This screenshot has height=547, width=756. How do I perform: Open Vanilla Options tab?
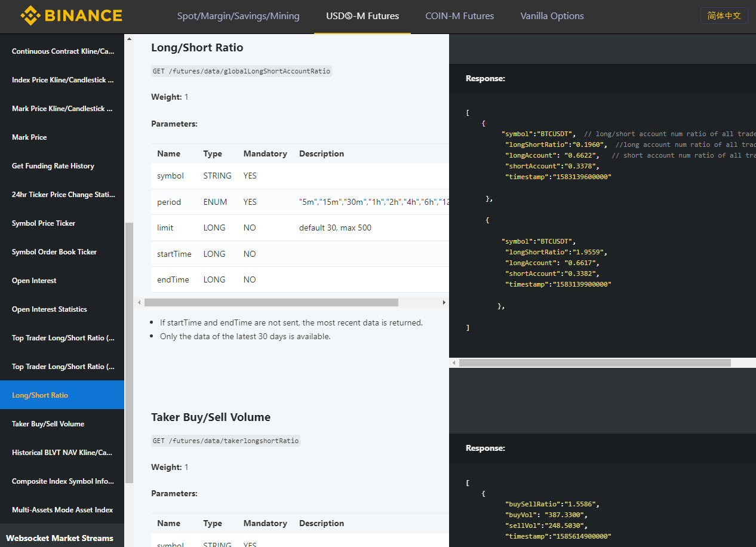pyautogui.click(x=552, y=16)
